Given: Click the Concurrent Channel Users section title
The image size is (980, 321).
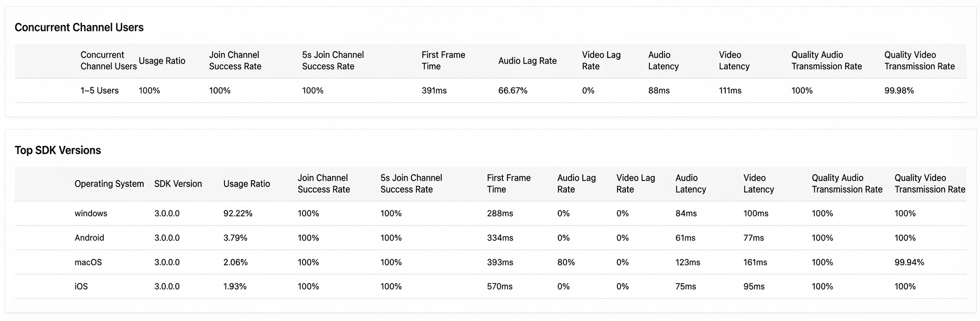Looking at the screenshot, I should [79, 27].
